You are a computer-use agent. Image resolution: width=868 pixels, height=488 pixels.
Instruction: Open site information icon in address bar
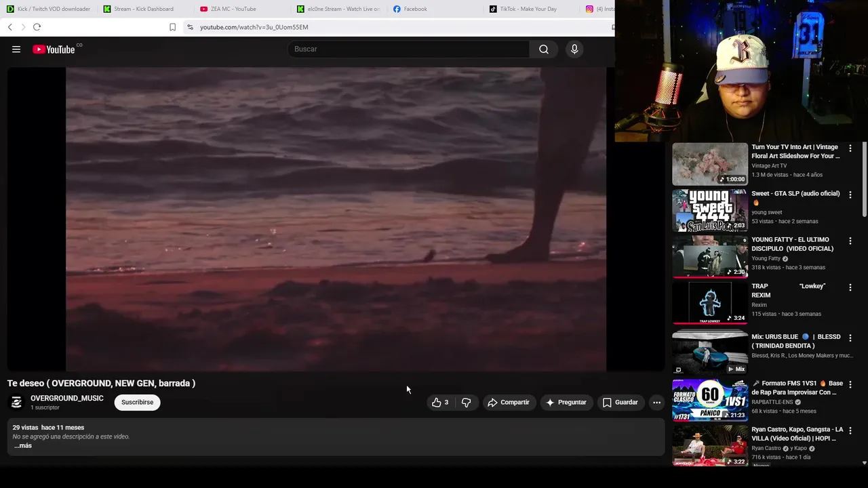click(190, 27)
